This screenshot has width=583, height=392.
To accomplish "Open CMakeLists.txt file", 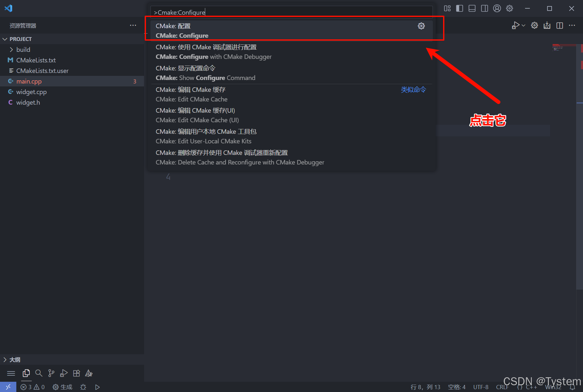I will point(72,60).
